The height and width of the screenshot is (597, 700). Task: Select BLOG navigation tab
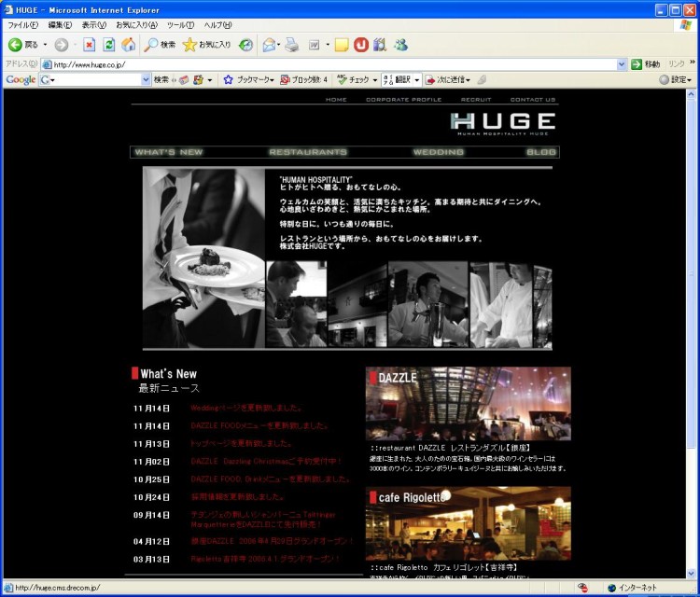click(541, 152)
